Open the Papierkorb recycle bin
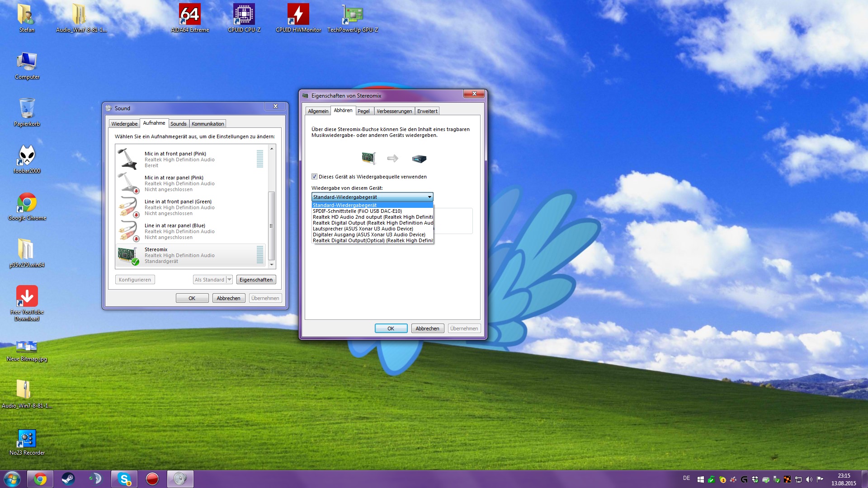Screen dimensions: 868x488 pyautogui.click(x=27, y=108)
